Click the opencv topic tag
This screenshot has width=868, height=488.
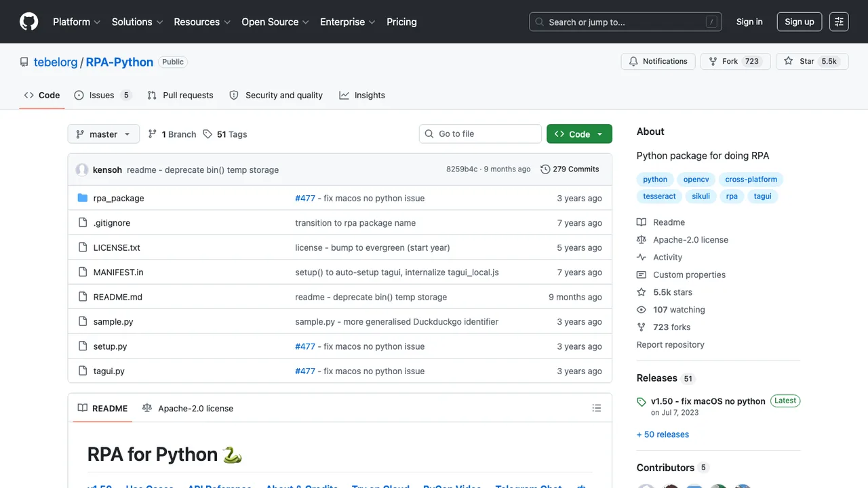click(696, 180)
